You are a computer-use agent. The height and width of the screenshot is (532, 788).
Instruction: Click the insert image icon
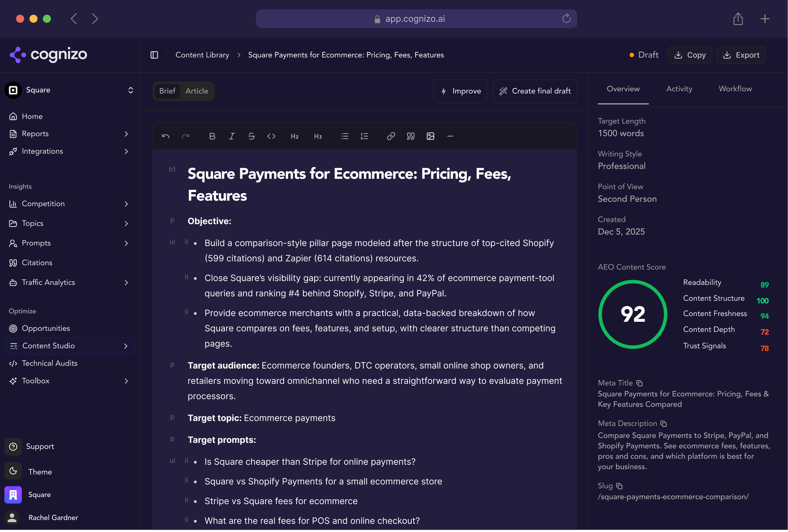430,136
